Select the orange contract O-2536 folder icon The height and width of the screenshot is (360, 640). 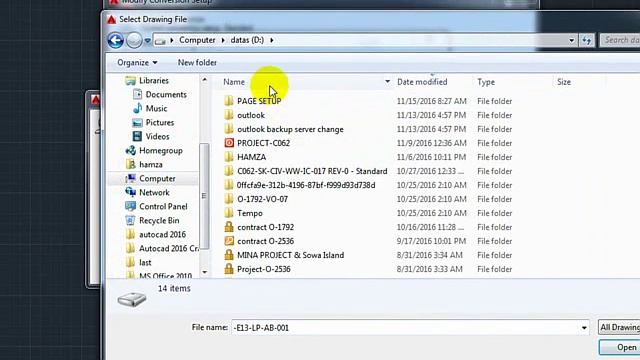229,241
